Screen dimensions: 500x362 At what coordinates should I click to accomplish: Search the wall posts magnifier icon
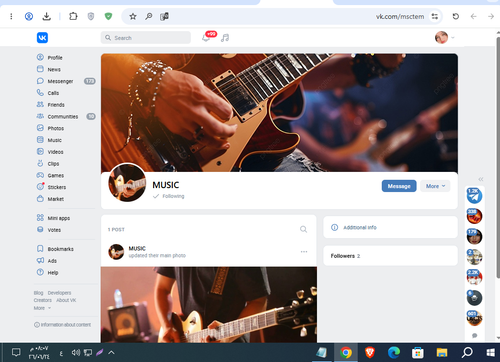[x=303, y=229]
